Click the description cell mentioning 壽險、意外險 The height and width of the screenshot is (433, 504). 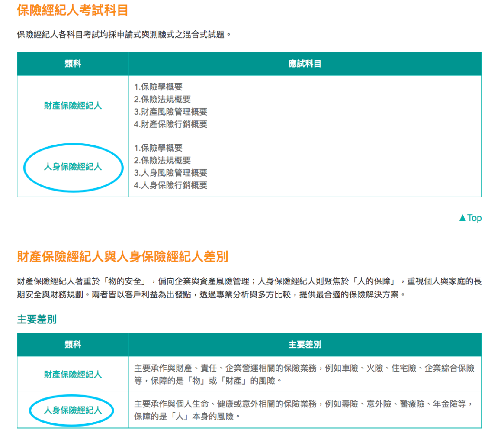305,410
